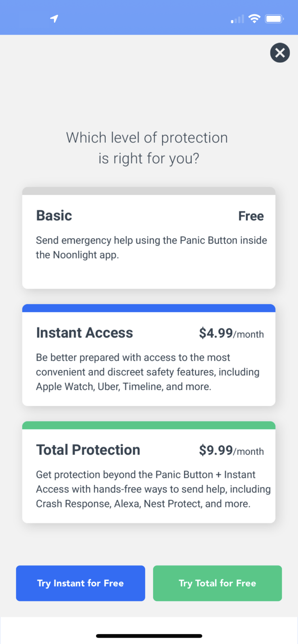
Task: Tap the $4.99/month price label
Action: point(231,333)
